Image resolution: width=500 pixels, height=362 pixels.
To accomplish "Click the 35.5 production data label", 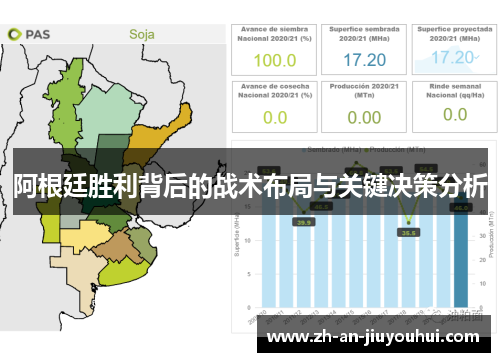I will coord(408,233).
